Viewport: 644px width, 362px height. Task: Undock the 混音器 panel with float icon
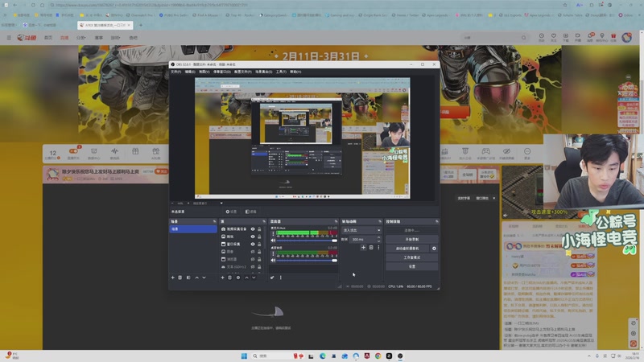[x=336, y=222]
